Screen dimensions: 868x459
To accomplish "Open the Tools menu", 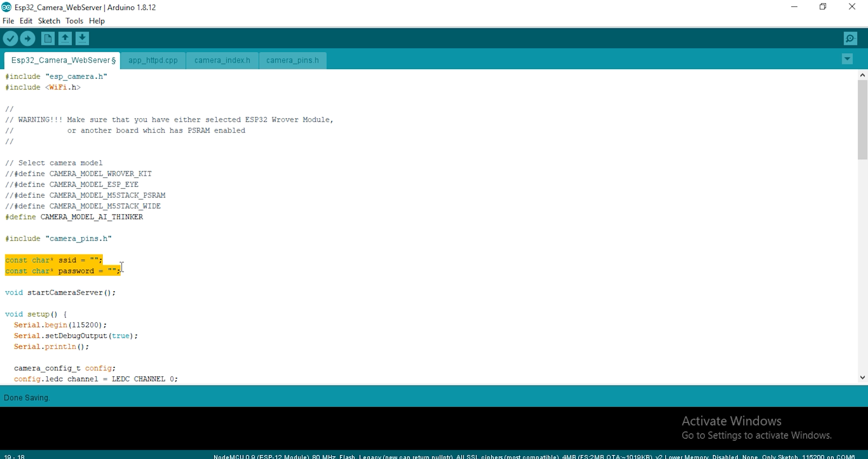I will (74, 21).
